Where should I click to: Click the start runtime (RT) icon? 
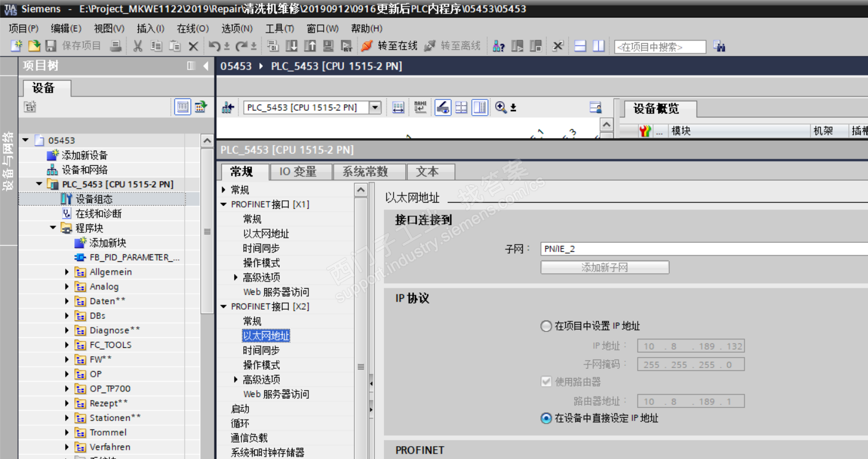tap(347, 46)
